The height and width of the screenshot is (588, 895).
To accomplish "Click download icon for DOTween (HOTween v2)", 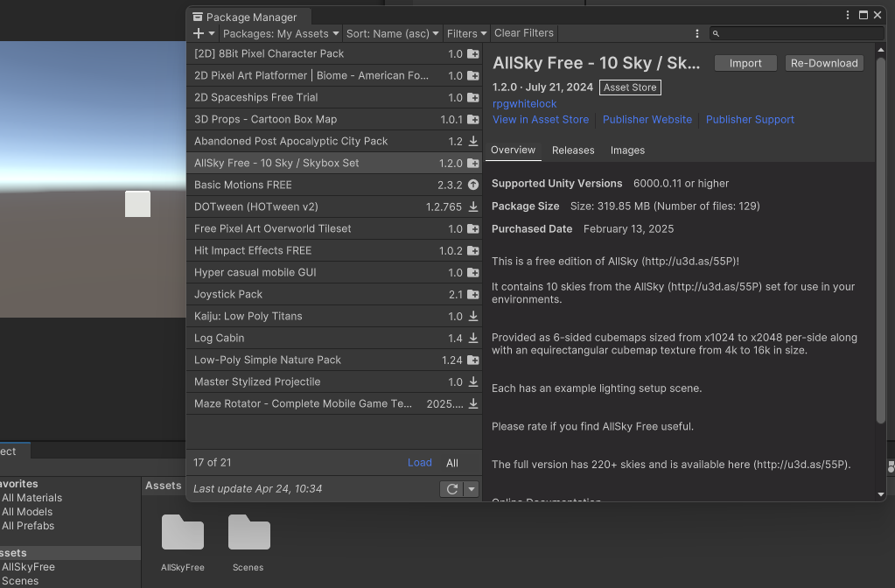I will click(473, 206).
